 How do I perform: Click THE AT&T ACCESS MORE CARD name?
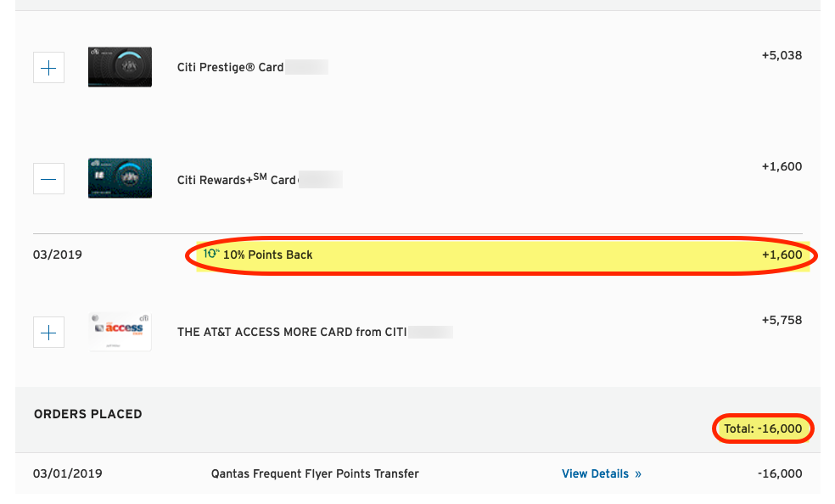point(292,332)
